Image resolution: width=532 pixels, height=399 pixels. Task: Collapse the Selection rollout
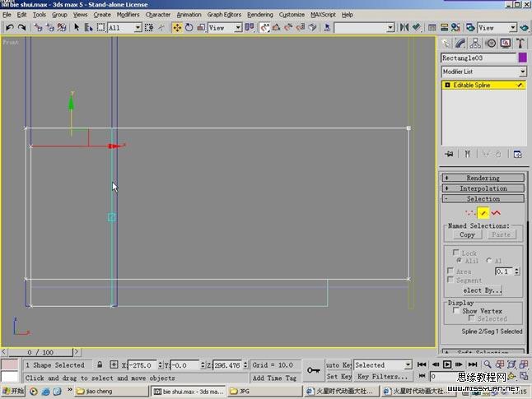(x=483, y=198)
